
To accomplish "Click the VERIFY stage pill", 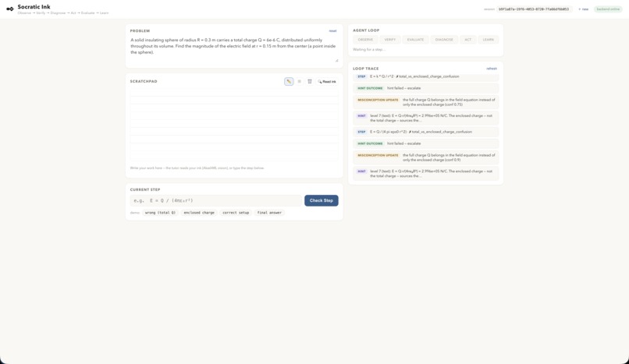I will coord(390,40).
